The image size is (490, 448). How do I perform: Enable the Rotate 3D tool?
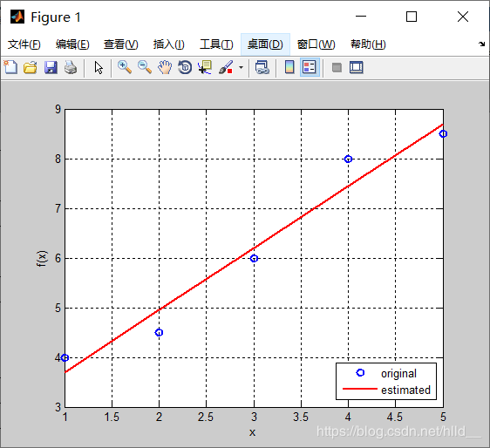click(185, 67)
